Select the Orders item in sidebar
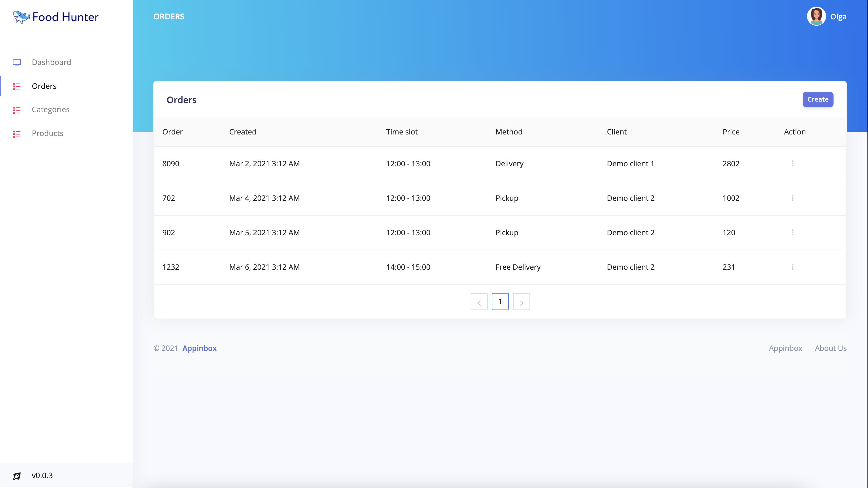 click(x=44, y=86)
